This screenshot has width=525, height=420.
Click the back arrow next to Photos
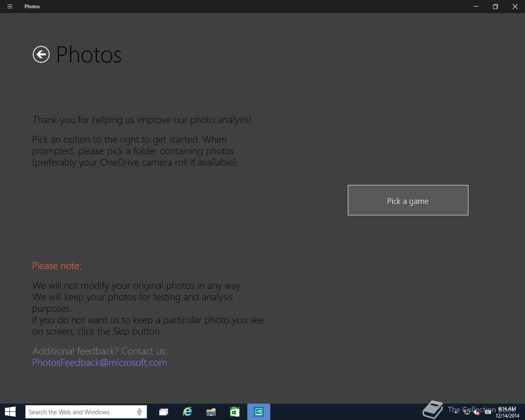[x=41, y=55]
